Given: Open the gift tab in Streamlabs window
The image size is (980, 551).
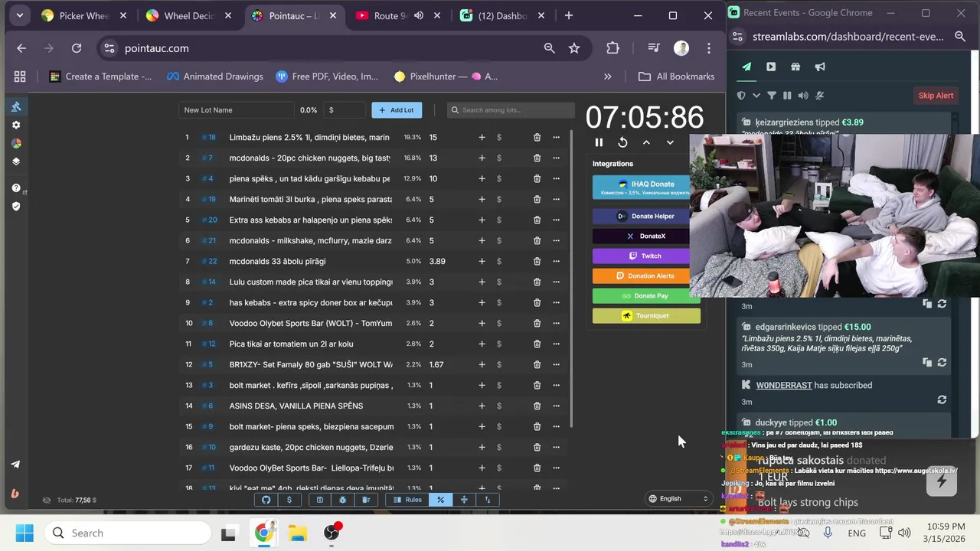Looking at the screenshot, I should [x=795, y=67].
